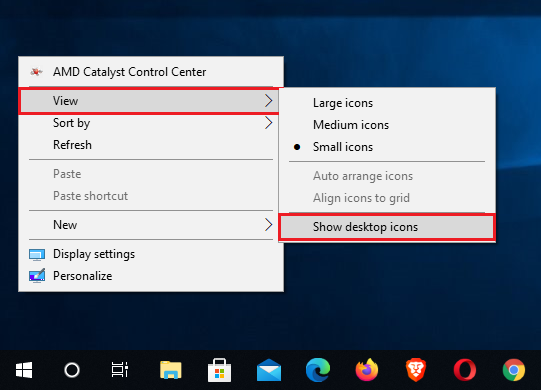Click Refresh in context menu
Screen dimensions: 541x390
151,145
